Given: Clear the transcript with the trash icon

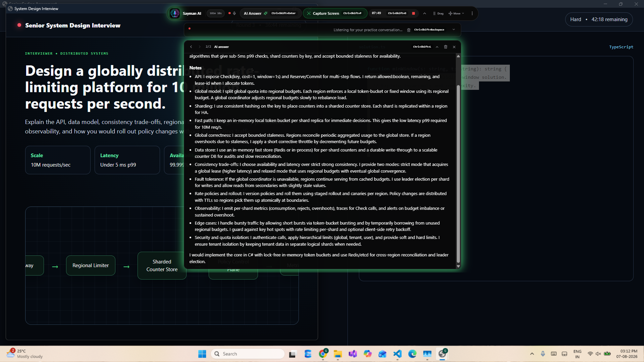Looking at the screenshot, I should [x=409, y=30].
